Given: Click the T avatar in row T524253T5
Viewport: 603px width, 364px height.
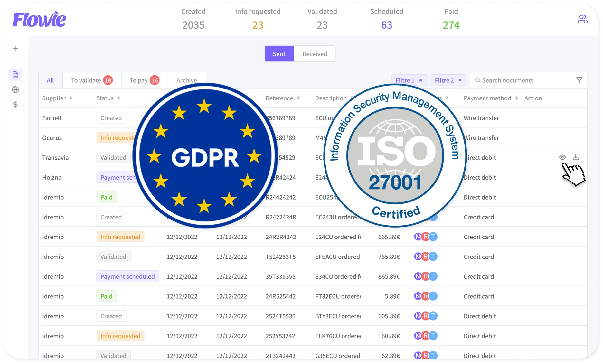Looking at the screenshot, I should [x=433, y=257].
